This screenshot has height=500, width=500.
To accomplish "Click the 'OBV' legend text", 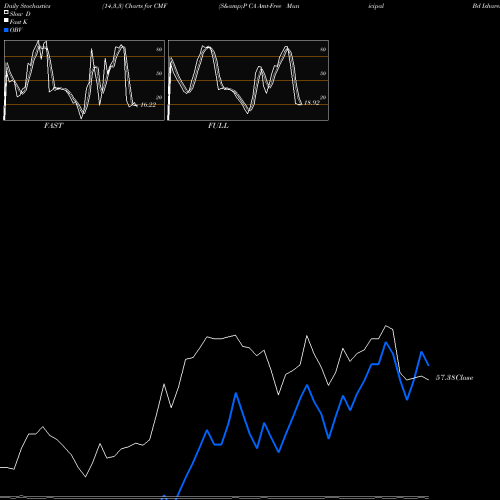I will 16,30.
